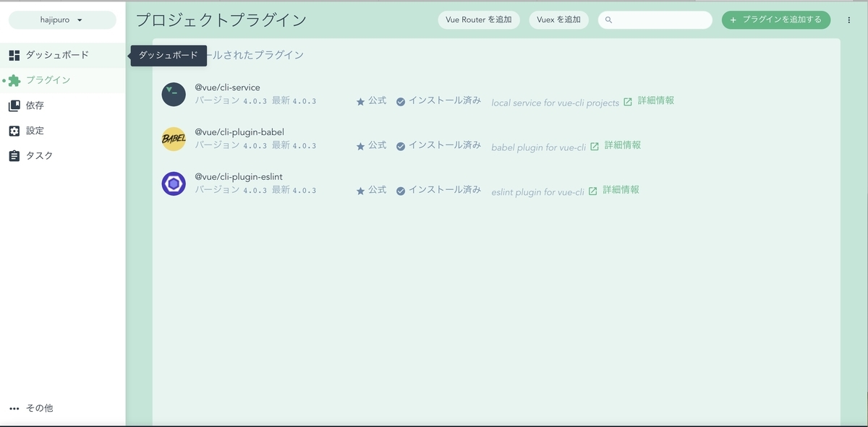Image resolution: width=868 pixels, height=427 pixels.
Task: Click the Dashboard grid icon in sidebar
Action: pos(14,55)
